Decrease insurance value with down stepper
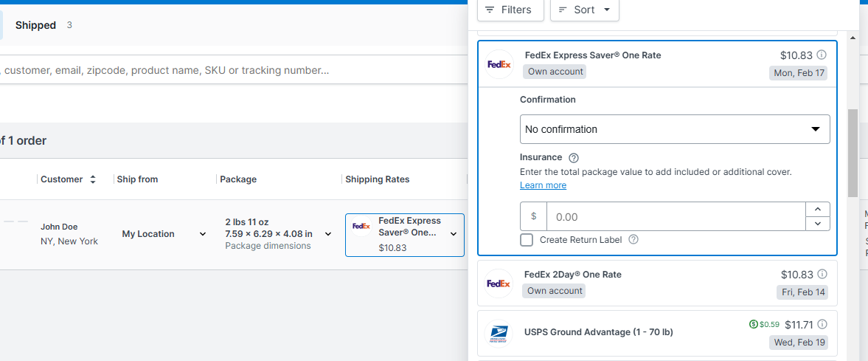 tap(818, 224)
